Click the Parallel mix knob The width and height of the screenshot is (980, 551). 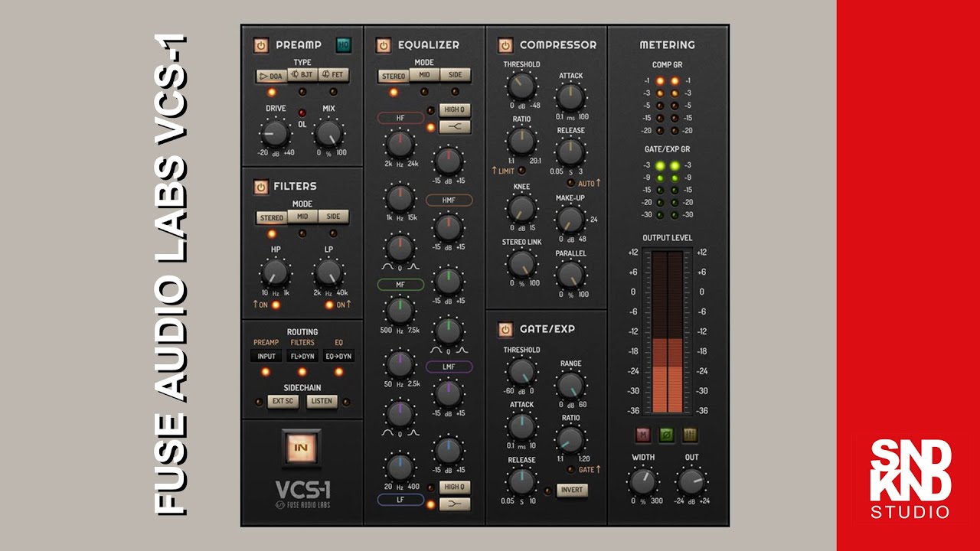click(x=570, y=275)
